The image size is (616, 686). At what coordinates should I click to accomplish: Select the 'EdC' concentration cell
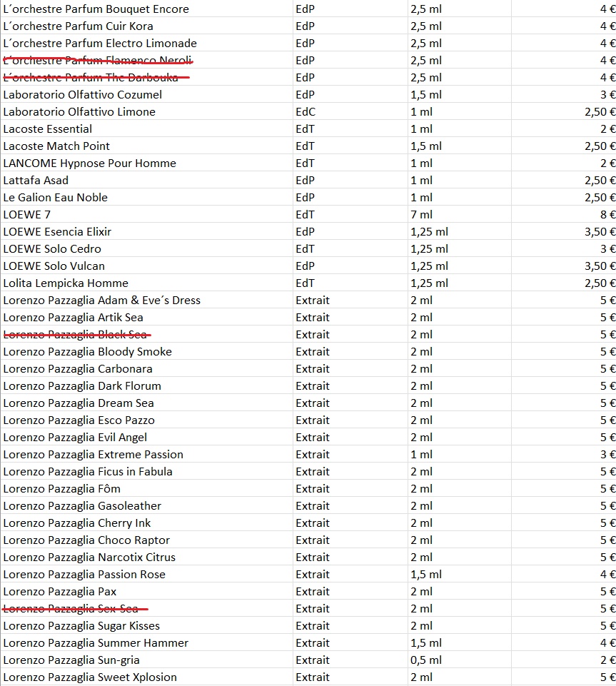tap(306, 111)
